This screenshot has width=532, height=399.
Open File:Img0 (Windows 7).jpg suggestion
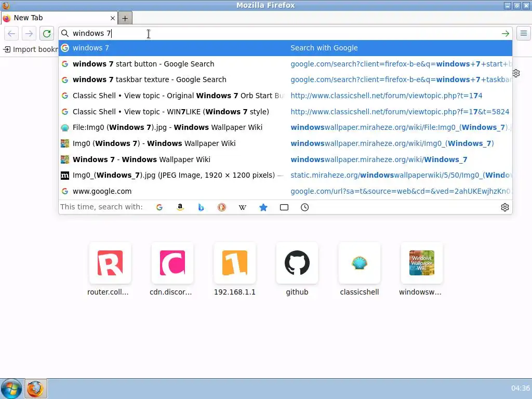pyautogui.click(x=285, y=128)
